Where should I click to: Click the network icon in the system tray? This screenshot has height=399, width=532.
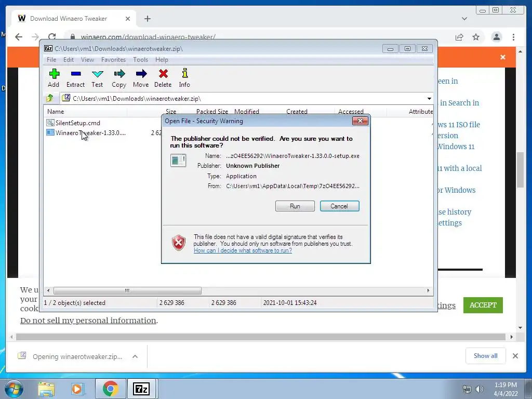(x=467, y=389)
